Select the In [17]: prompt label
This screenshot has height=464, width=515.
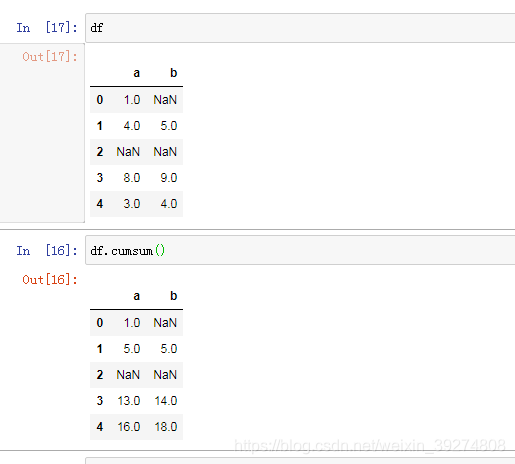pos(47,28)
